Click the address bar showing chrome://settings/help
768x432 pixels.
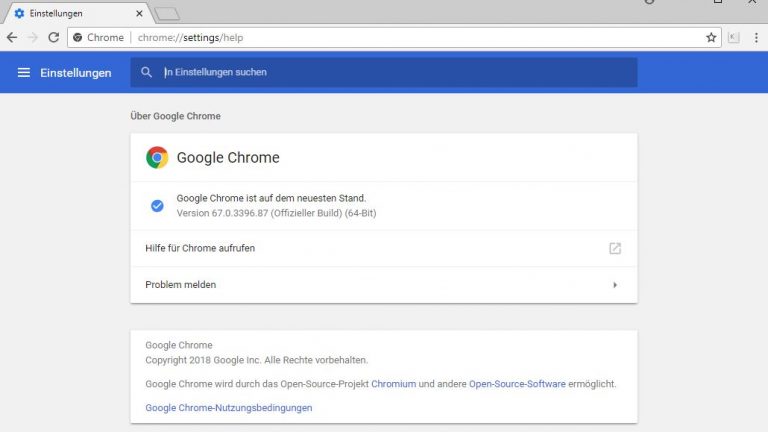[400, 37]
